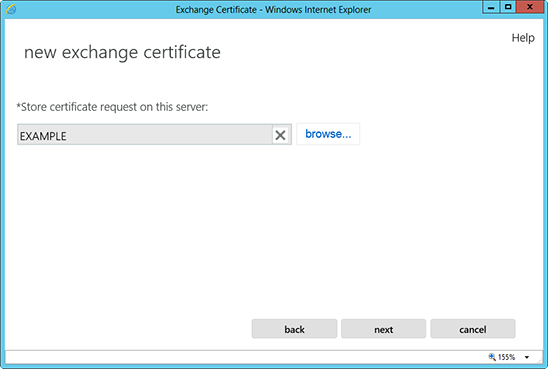Minimize the Exchange Certificate window
This screenshot has height=369, width=548.
(491, 7)
